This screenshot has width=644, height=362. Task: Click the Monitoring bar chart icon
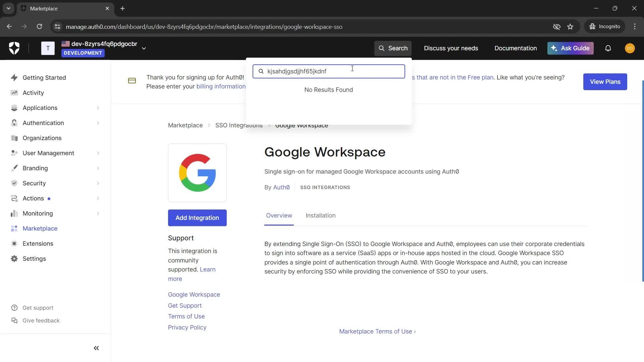point(14,214)
